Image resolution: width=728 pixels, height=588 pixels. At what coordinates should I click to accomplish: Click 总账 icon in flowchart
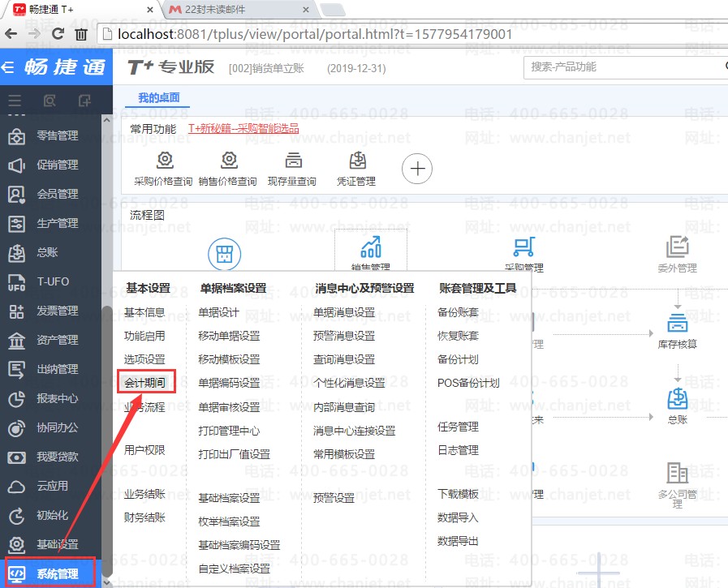coord(677,399)
